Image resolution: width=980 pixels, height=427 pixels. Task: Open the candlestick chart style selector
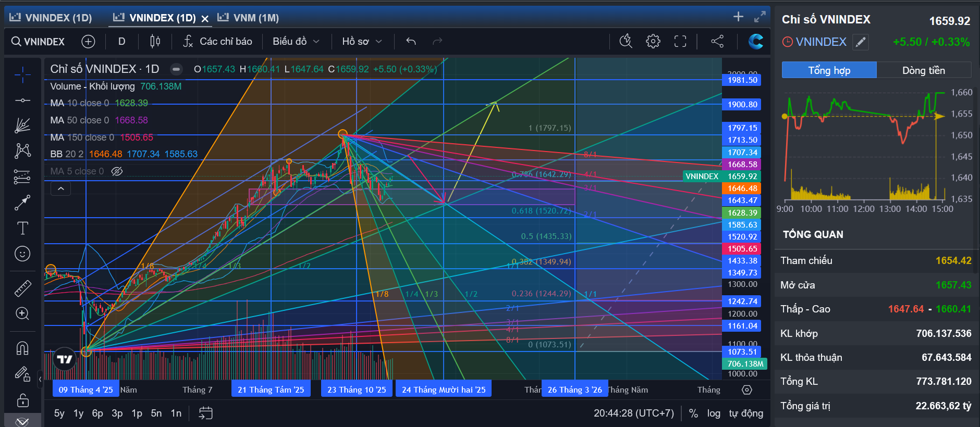click(x=155, y=42)
